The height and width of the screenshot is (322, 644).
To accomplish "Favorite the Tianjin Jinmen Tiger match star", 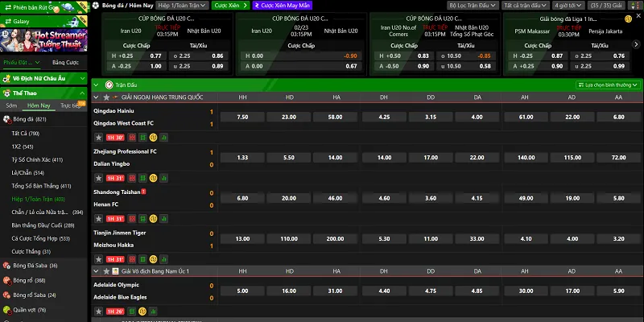I will (x=98, y=259).
